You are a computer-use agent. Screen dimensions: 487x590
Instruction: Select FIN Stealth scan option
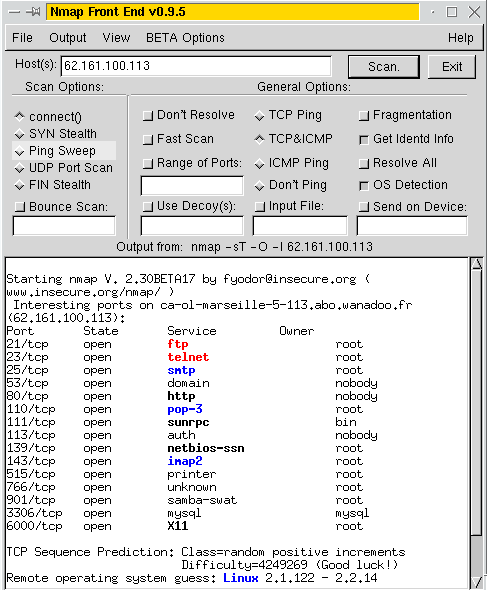[x=20, y=185]
